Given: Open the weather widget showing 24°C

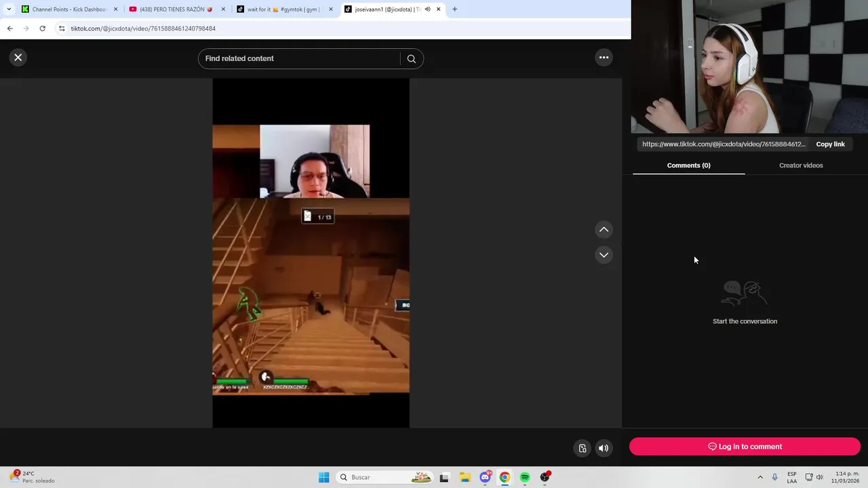Looking at the screenshot, I should (x=33, y=477).
